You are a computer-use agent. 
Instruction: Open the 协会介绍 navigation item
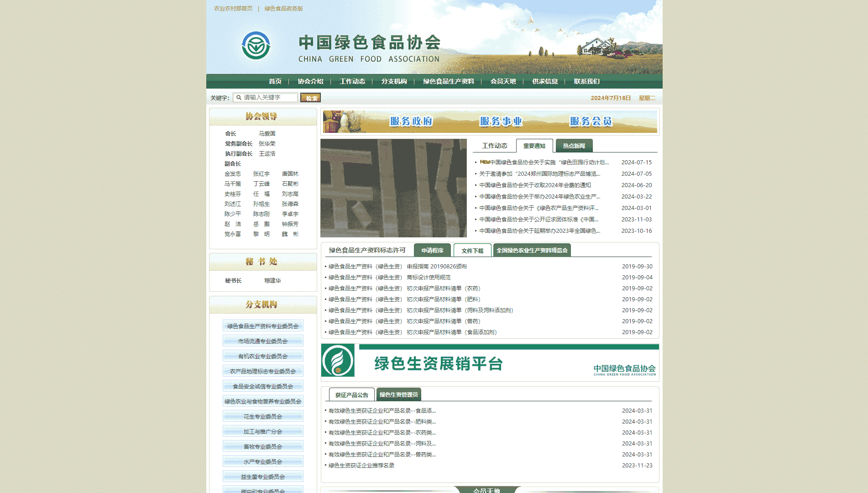tap(310, 81)
